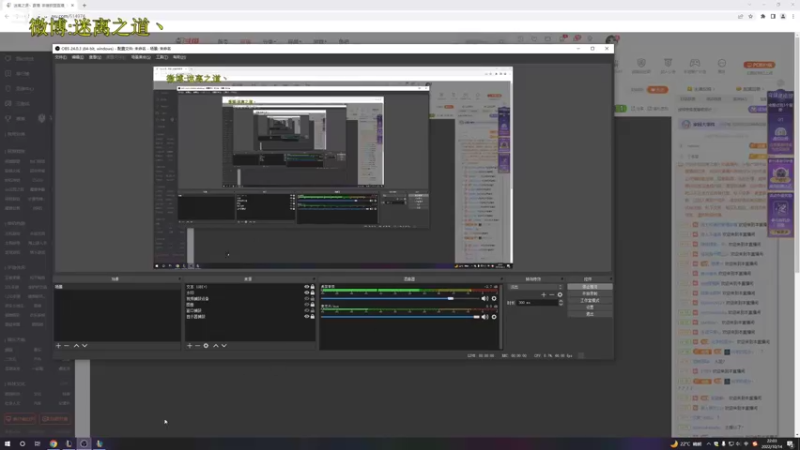Increase the transition duration stepper

pyautogui.click(x=561, y=301)
